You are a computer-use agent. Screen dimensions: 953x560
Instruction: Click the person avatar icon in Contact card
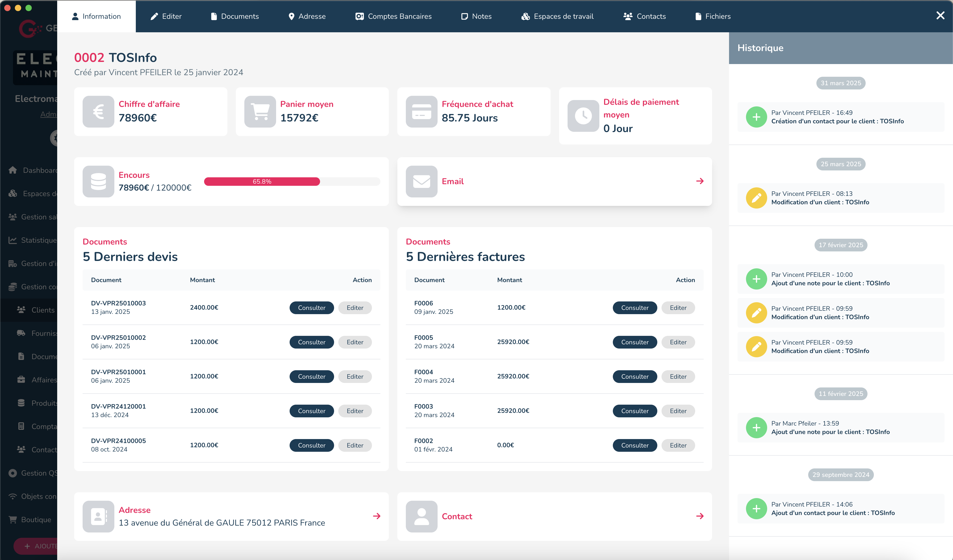pos(421,517)
